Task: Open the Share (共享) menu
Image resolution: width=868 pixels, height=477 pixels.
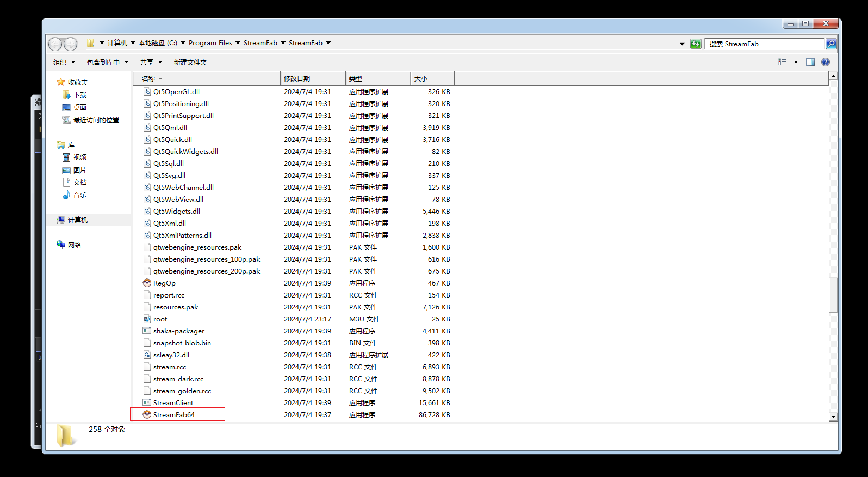Action: (x=151, y=62)
